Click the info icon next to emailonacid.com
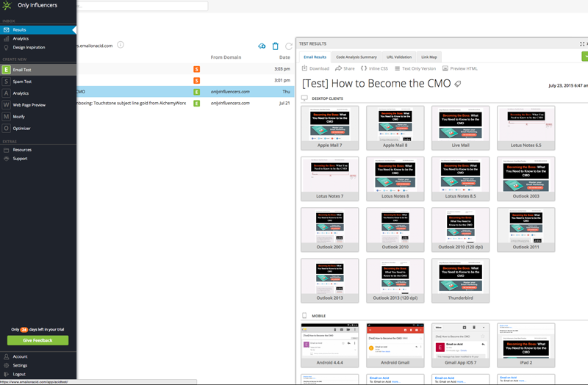The width and height of the screenshot is (588, 385). (121, 45)
